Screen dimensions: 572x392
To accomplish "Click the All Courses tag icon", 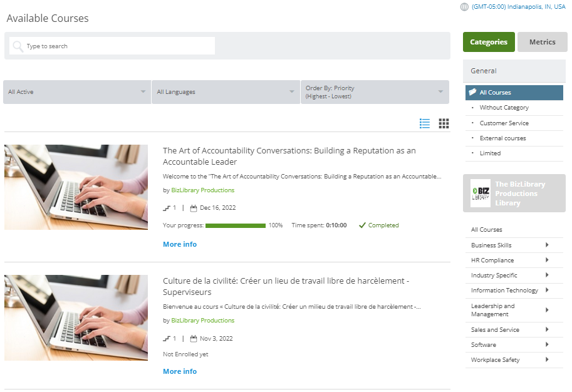I will point(472,92).
